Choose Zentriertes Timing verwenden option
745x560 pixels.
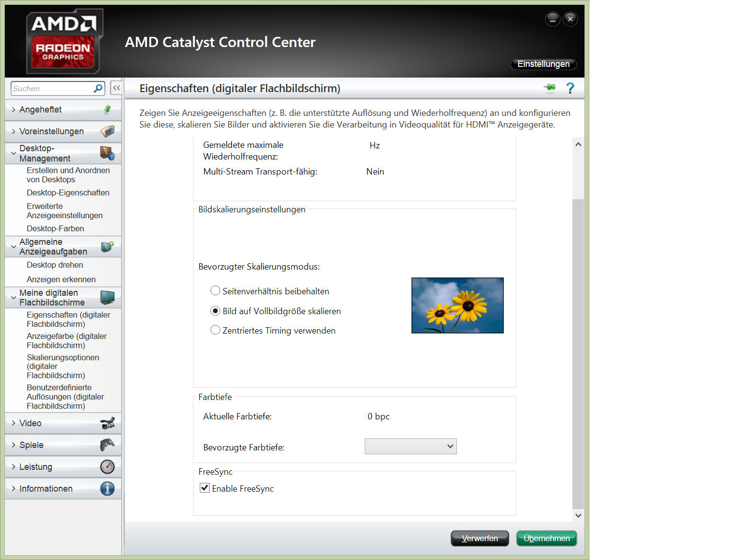click(x=215, y=330)
